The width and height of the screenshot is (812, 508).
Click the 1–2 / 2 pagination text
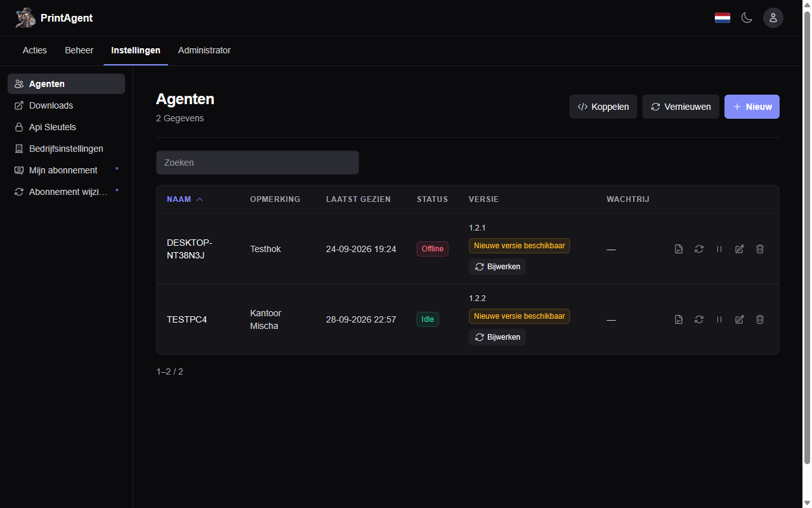click(x=169, y=371)
